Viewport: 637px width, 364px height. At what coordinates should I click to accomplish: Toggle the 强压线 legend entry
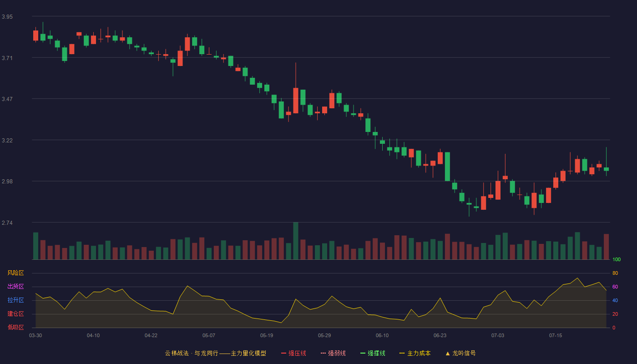pyautogui.click(x=293, y=353)
